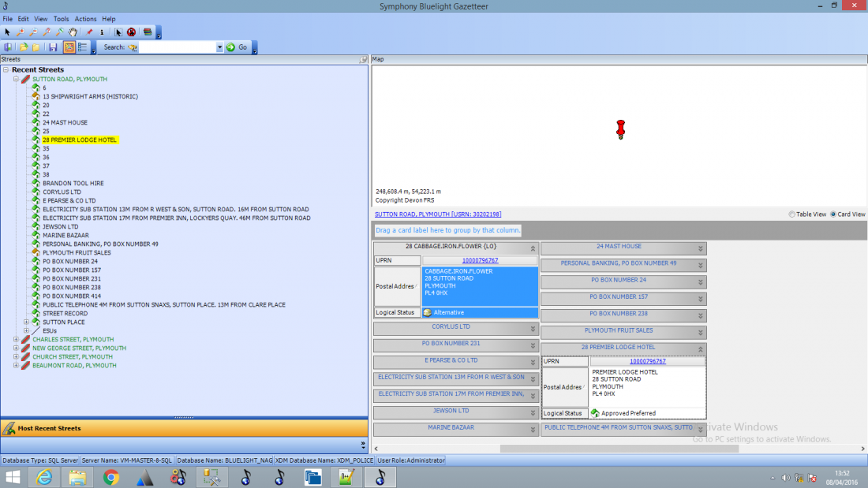The height and width of the screenshot is (488, 868).
Task: Choose the pan hand tool
Action: click(73, 32)
